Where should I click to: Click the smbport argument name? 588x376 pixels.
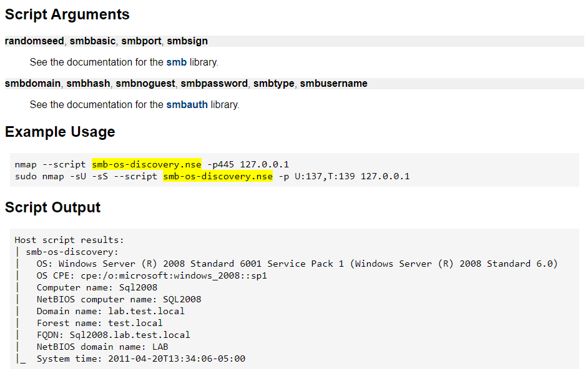pyautogui.click(x=141, y=41)
